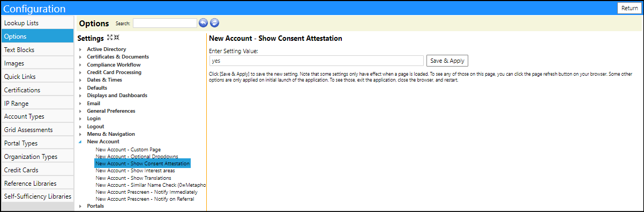Screen dimensions: 644x212
Task: Expand the Logout node arrow
Action: click(80, 127)
